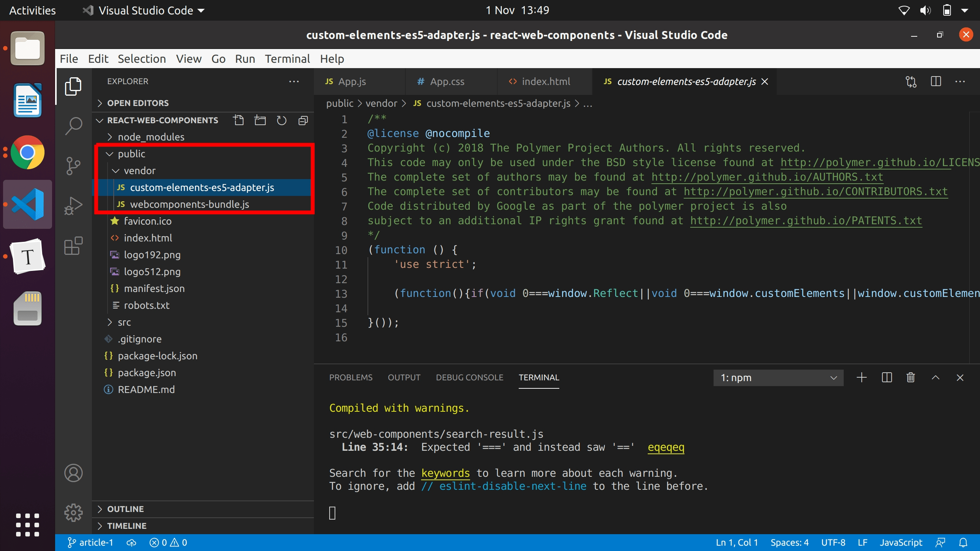
Task: Collapse all folders in Explorer
Action: point(303,120)
